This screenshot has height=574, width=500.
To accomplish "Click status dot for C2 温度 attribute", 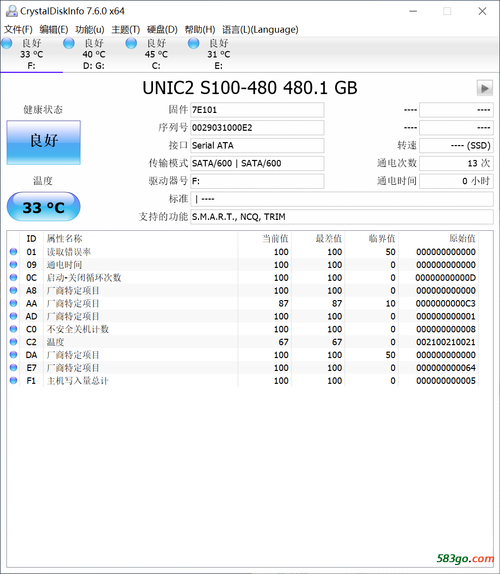I will [14, 342].
